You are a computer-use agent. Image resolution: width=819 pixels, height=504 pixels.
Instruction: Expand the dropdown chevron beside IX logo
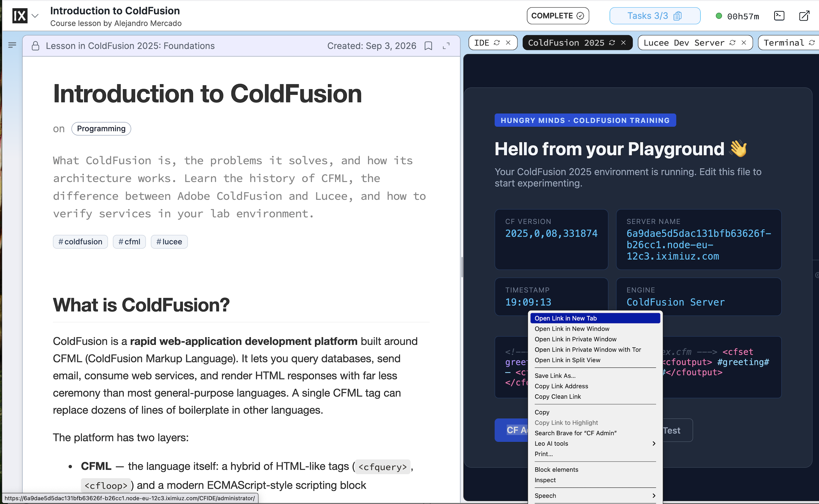35,16
